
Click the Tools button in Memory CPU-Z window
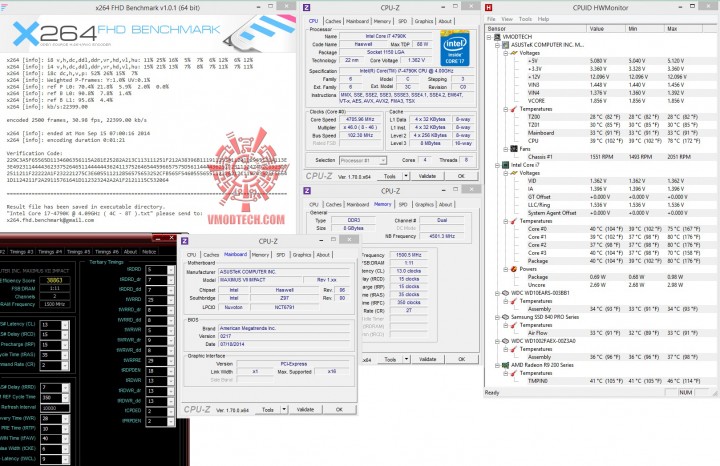(x=390, y=359)
